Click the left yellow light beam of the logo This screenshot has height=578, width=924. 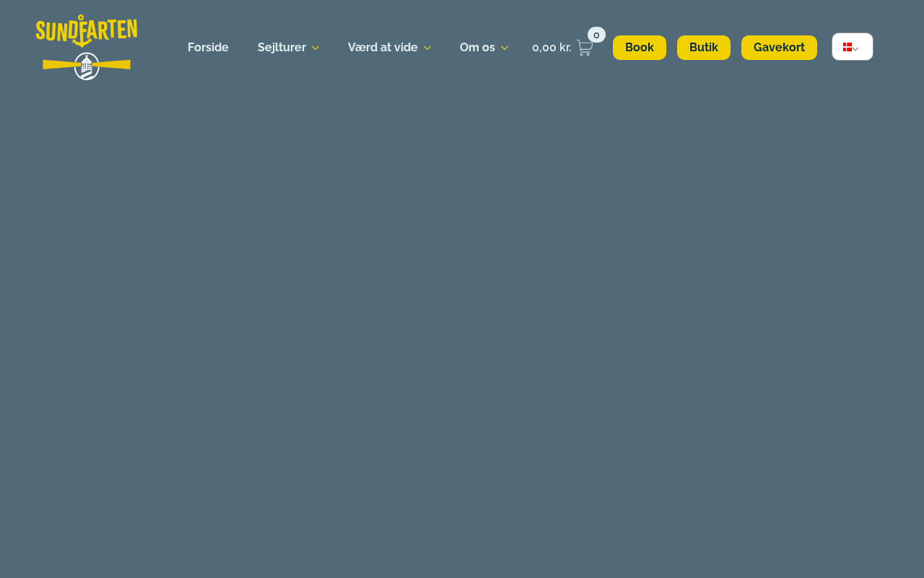(58, 64)
